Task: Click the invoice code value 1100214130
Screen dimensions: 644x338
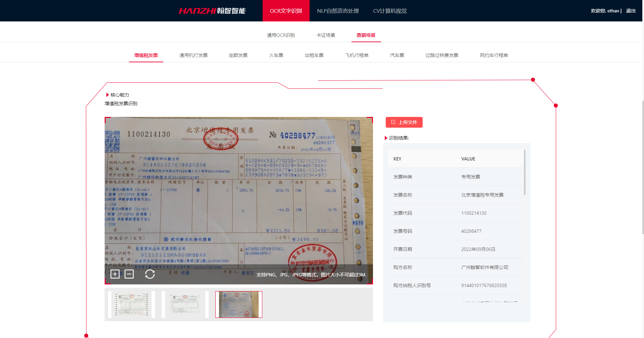Action: (x=474, y=213)
